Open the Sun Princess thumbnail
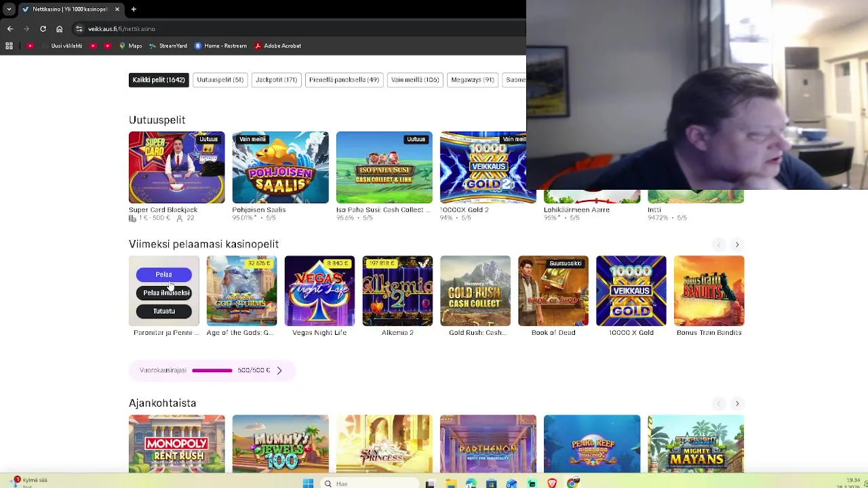The height and width of the screenshot is (488, 868). click(x=384, y=444)
